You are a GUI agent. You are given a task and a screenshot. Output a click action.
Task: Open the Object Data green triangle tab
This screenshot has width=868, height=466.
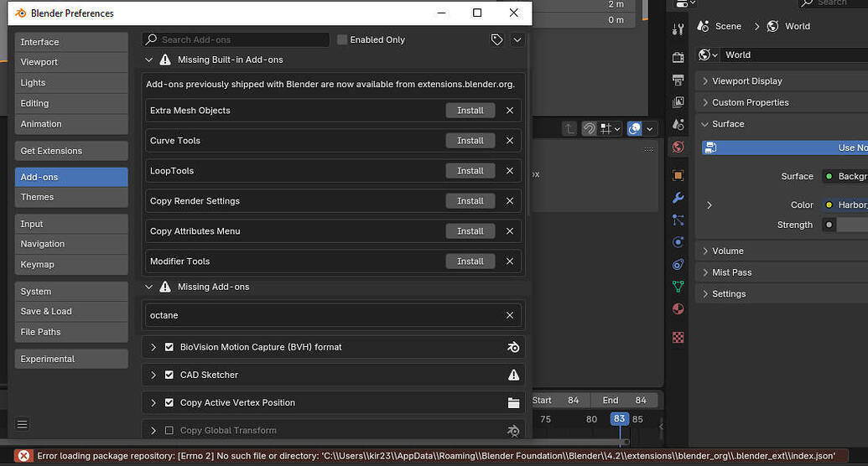678,287
